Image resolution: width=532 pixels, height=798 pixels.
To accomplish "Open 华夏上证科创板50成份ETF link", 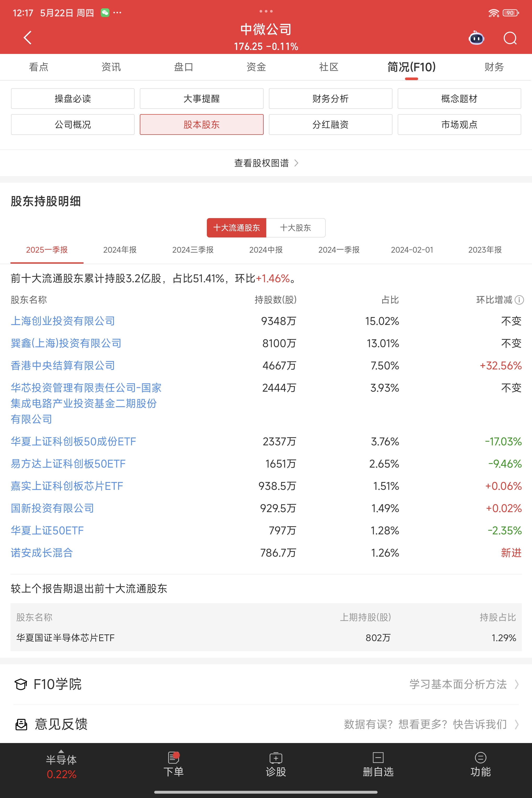I will 73,441.
